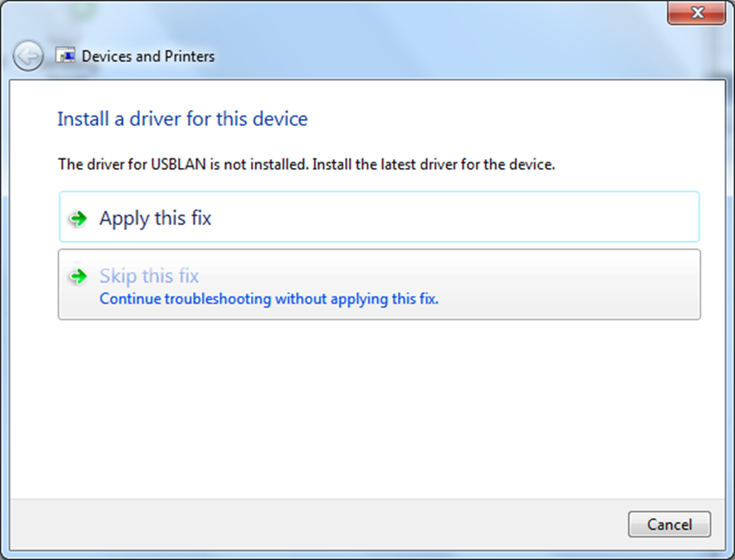
Task: Select the Skip this fix option
Action: click(x=380, y=284)
